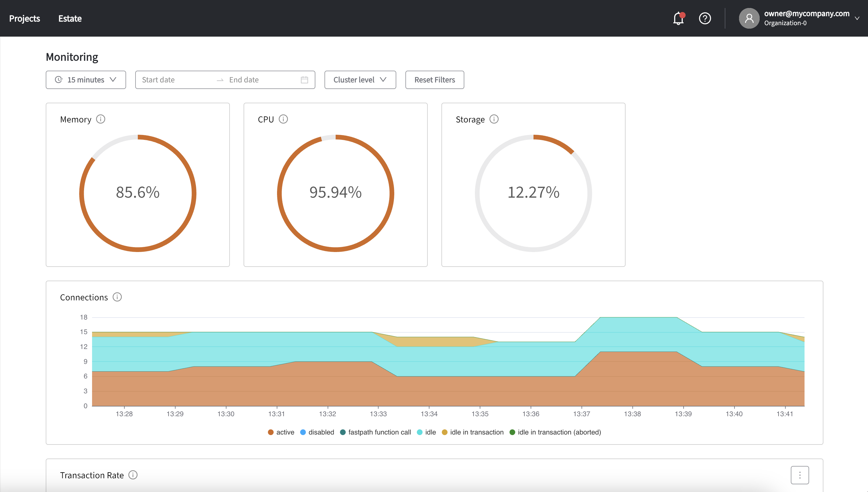Toggle fastpath function call legend series
The width and height of the screenshot is (868, 492).
(376, 432)
